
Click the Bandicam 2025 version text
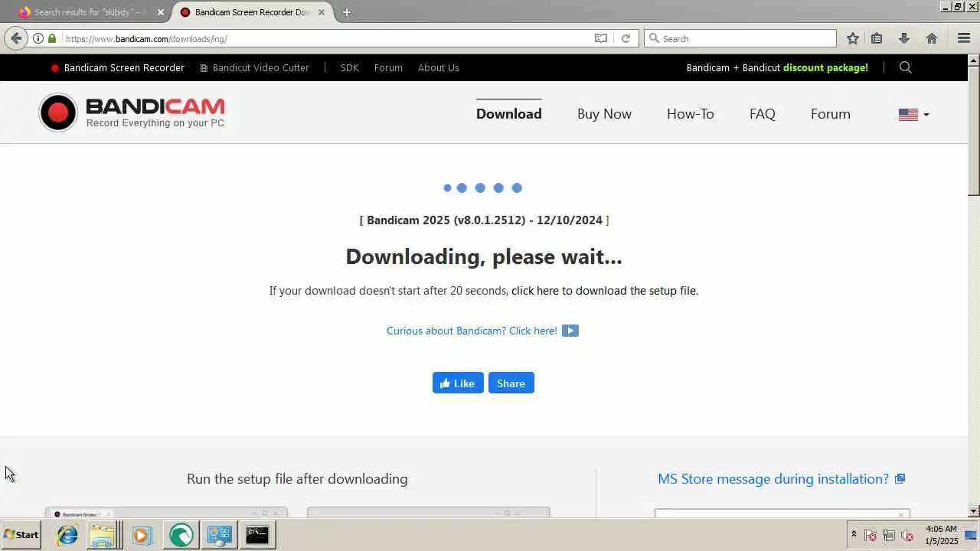click(x=485, y=220)
